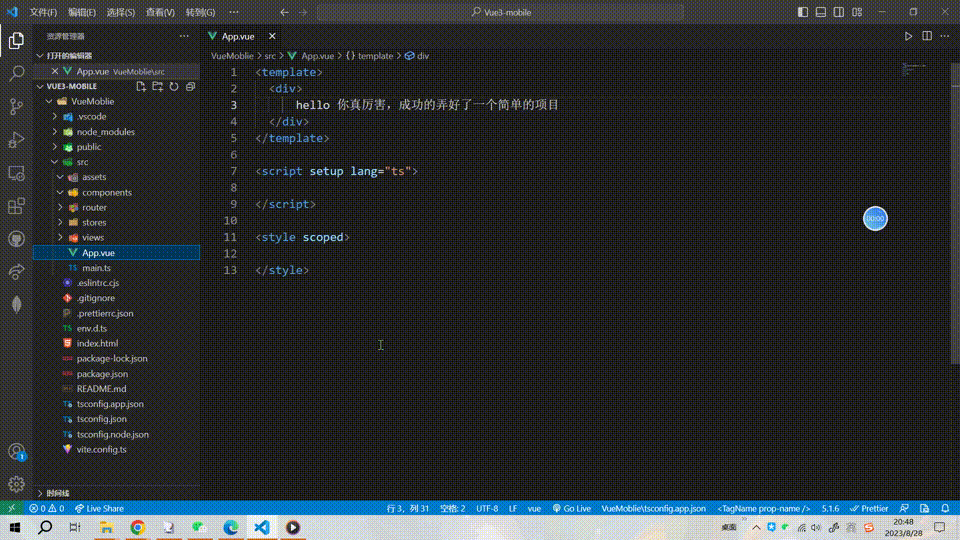
Task: Change cursor position 行3, 列31
Action: click(408, 508)
